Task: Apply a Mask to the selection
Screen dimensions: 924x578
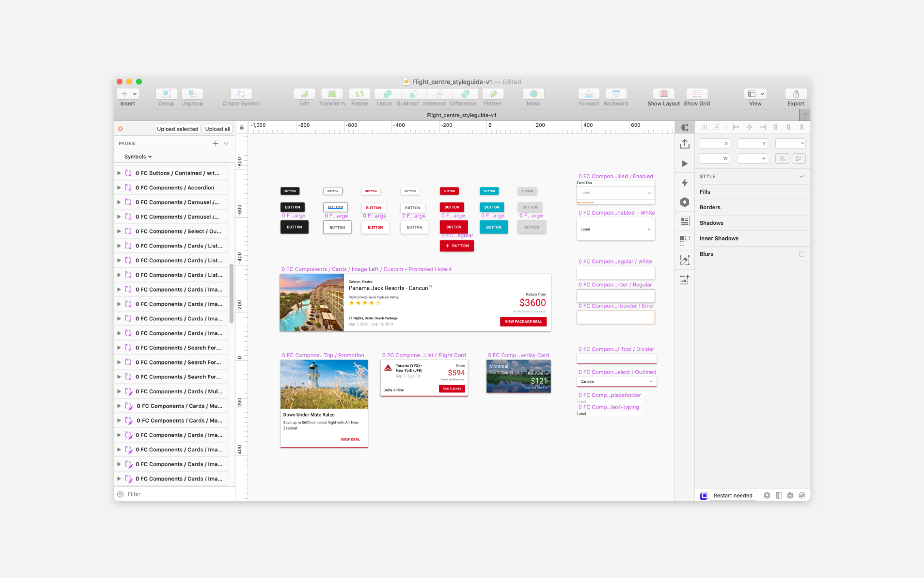Action: pos(533,94)
